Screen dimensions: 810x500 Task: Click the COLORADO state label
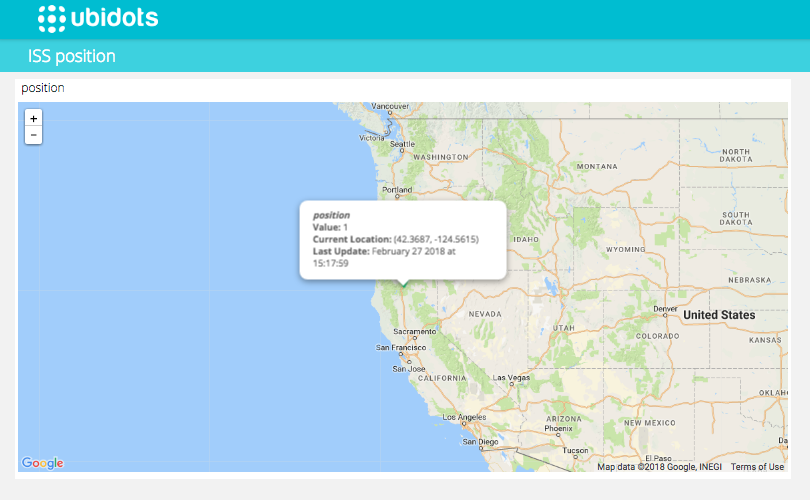click(657, 336)
